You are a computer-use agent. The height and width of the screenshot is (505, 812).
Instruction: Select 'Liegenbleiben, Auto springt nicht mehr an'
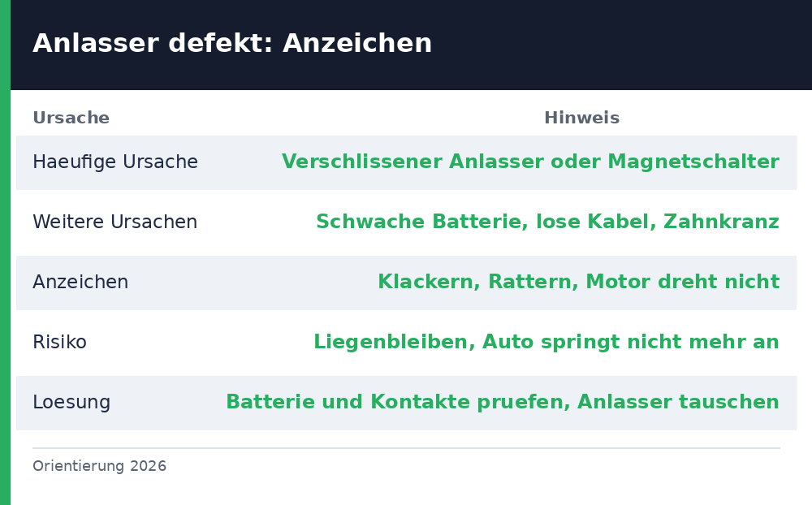tap(546, 342)
